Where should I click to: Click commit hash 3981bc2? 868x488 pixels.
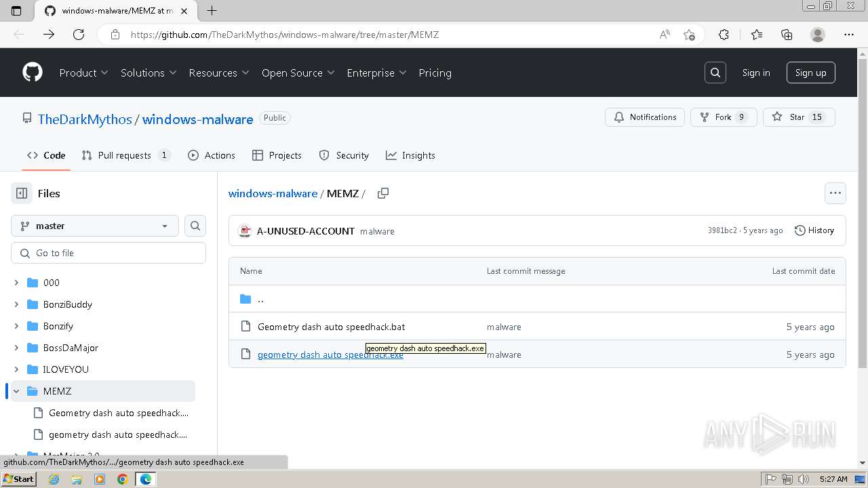pos(722,230)
